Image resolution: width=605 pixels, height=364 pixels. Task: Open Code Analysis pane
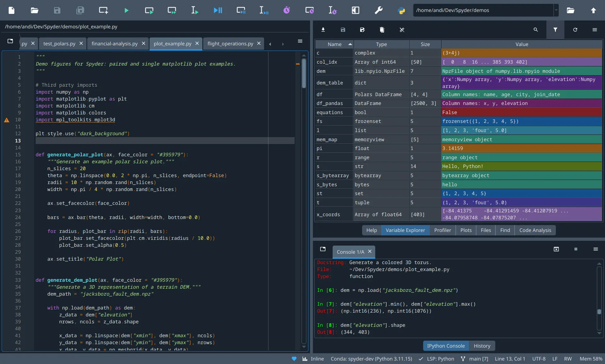coord(535,230)
